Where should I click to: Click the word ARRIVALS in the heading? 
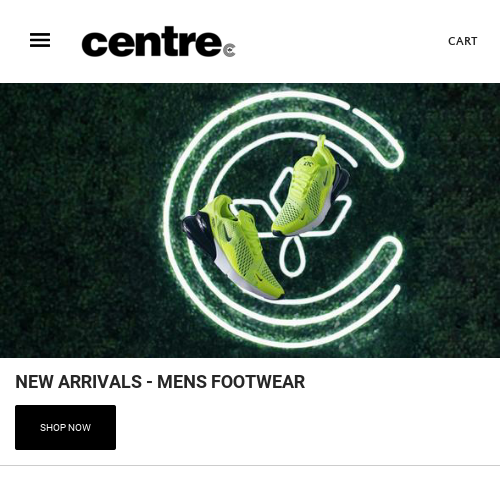click(100, 382)
